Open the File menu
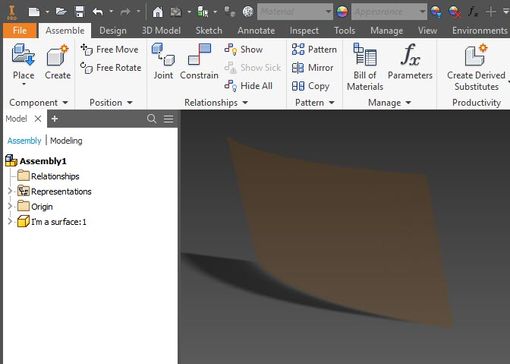The image size is (510, 364). click(x=20, y=31)
